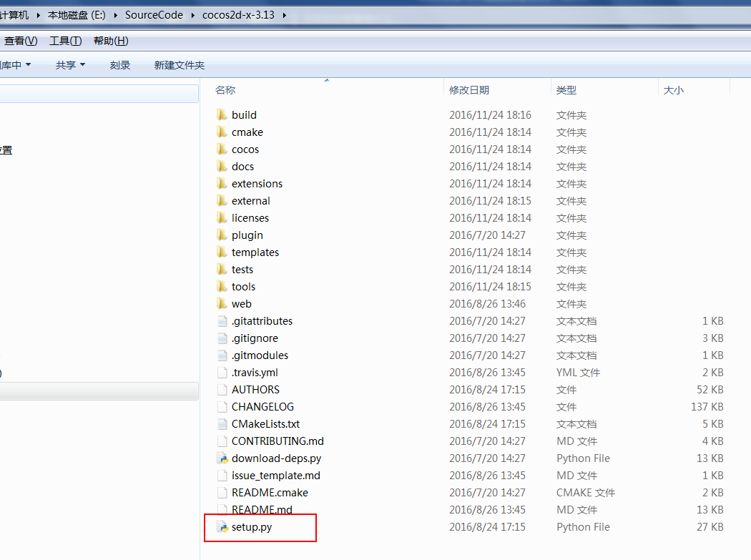Select the extensions folder icon
The width and height of the screenshot is (751, 560).
pos(222,184)
